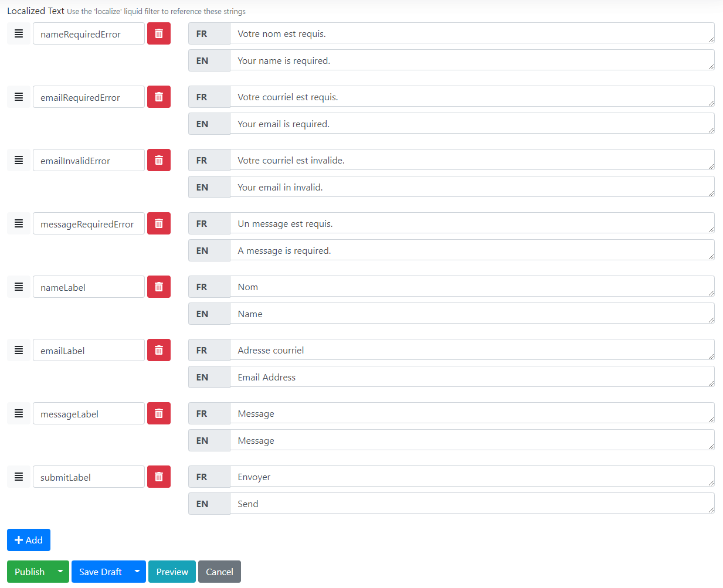Screen dimensions: 723x588
Task: Edit the emailInvalidError key field
Action: coord(89,160)
